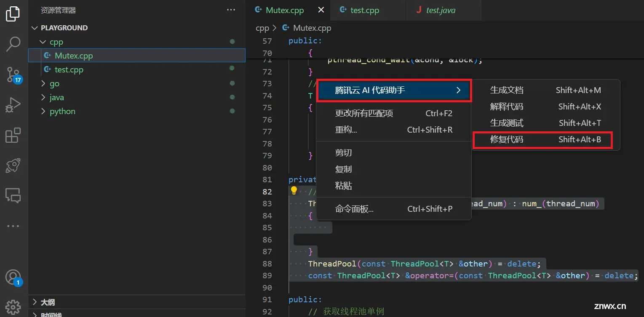Collapse the PLAYGROUND root folder
Viewport: 644px width, 317px height.
pos(35,28)
